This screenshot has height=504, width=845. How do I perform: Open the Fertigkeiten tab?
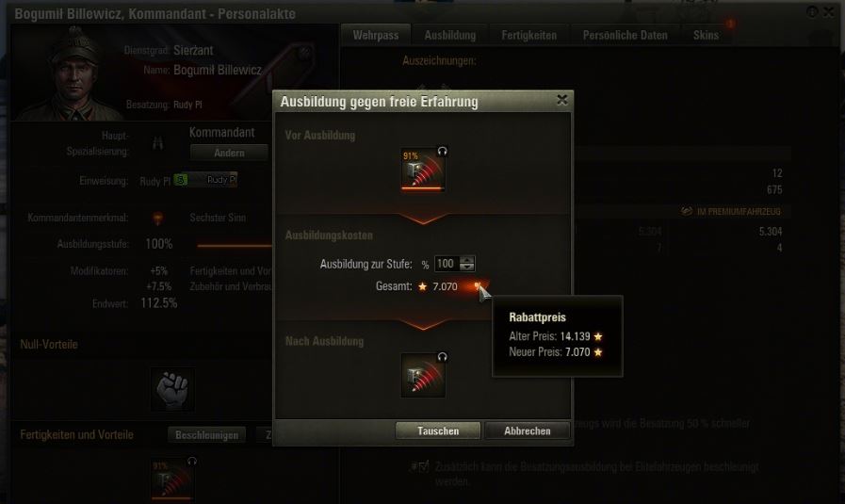[x=528, y=35]
